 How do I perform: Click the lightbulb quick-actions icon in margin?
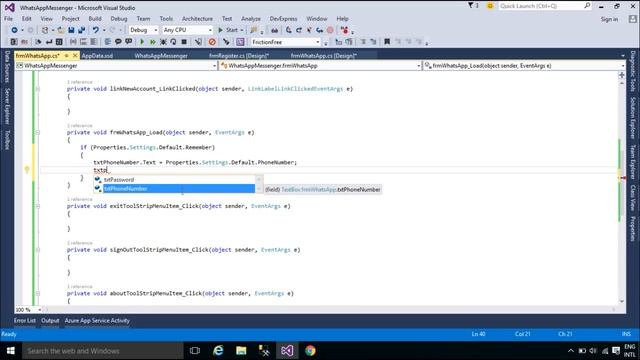coord(27,170)
